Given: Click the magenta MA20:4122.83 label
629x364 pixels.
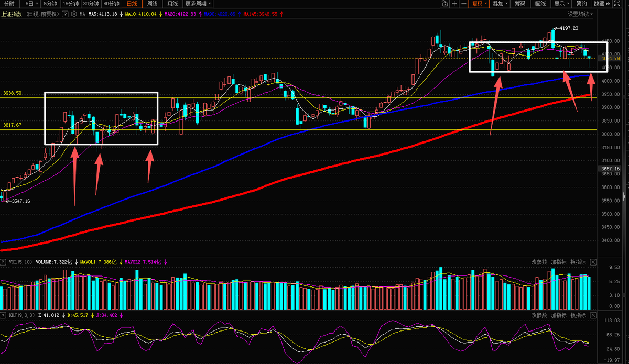Looking at the screenshot, I should click(x=180, y=14).
